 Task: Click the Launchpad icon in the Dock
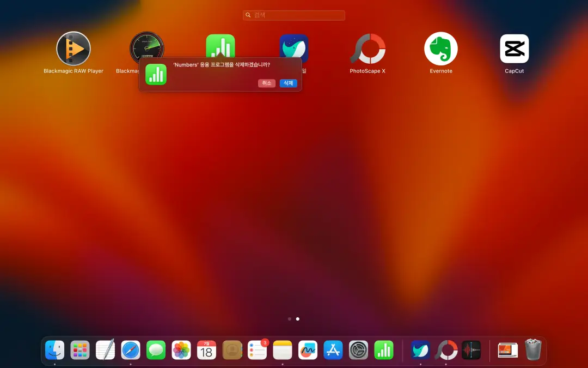[80, 350]
